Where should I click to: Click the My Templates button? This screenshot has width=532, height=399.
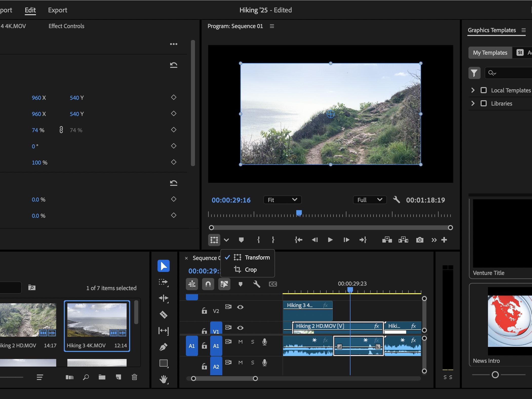pyautogui.click(x=490, y=53)
